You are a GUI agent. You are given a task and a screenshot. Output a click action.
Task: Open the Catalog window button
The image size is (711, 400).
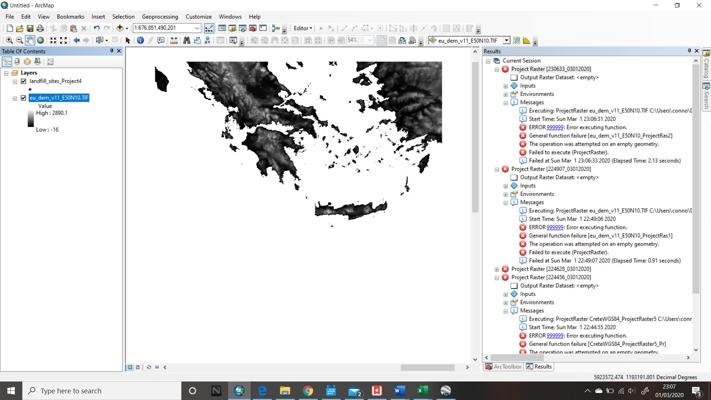(x=232, y=28)
